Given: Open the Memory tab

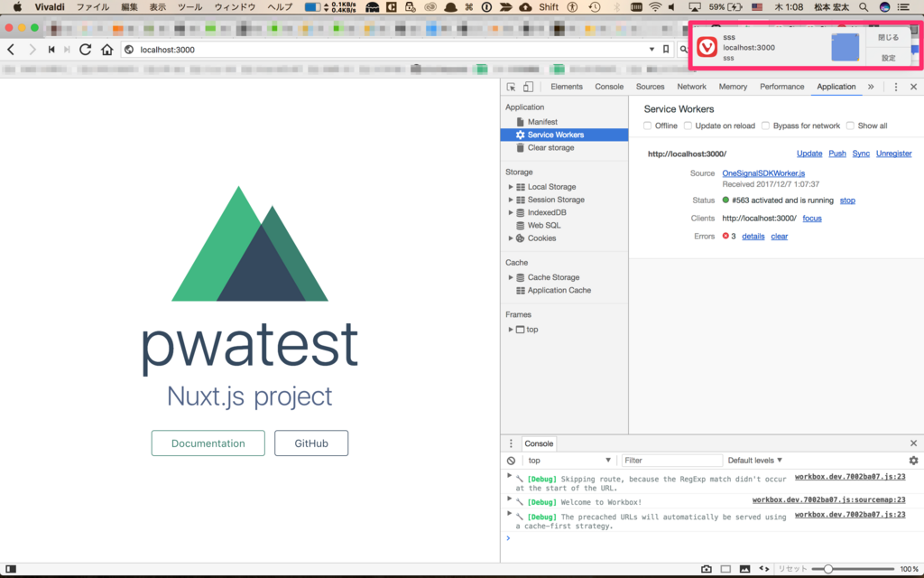Looking at the screenshot, I should 733,87.
